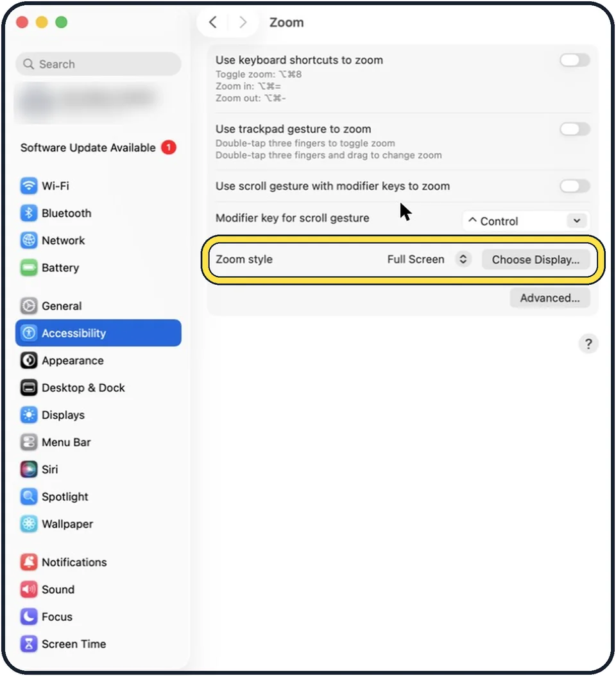
Task: Open Desktop & Dock settings
Action: pos(83,387)
